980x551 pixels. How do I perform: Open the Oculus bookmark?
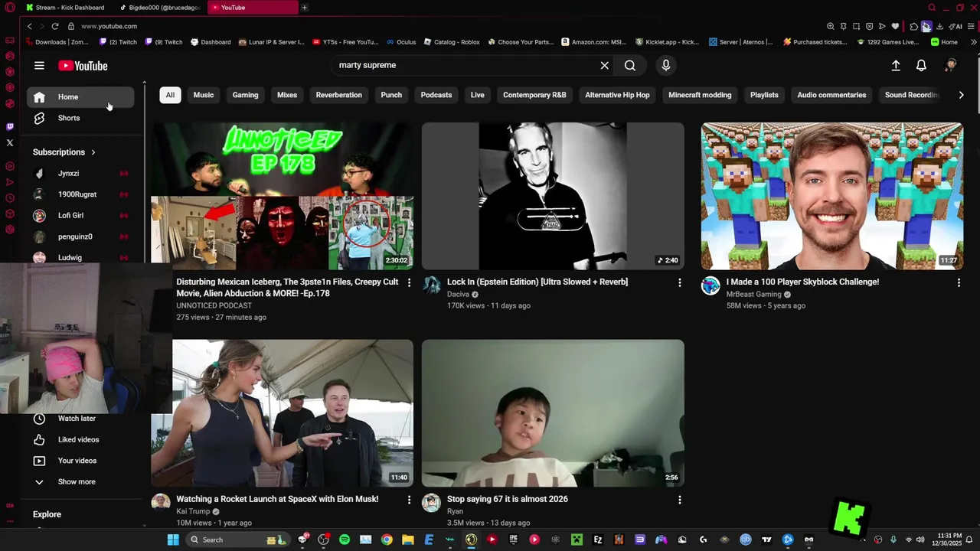click(x=401, y=42)
